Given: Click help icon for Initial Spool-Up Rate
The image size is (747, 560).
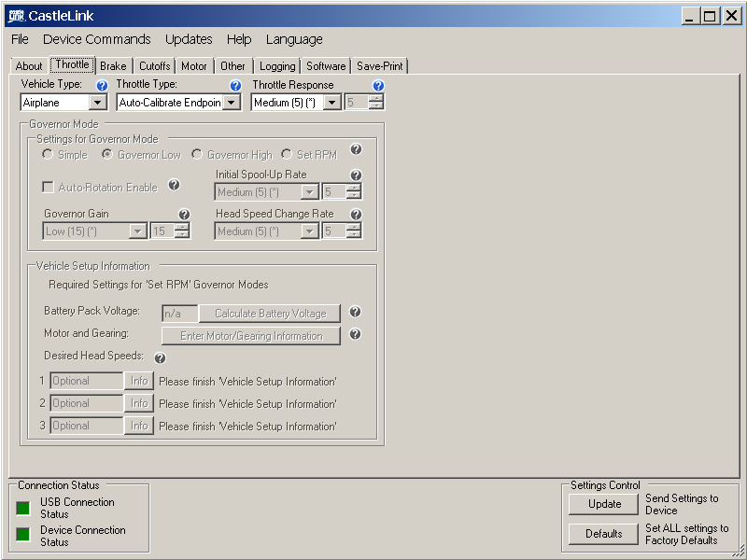Looking at the screenshot, I should point(356,175).
